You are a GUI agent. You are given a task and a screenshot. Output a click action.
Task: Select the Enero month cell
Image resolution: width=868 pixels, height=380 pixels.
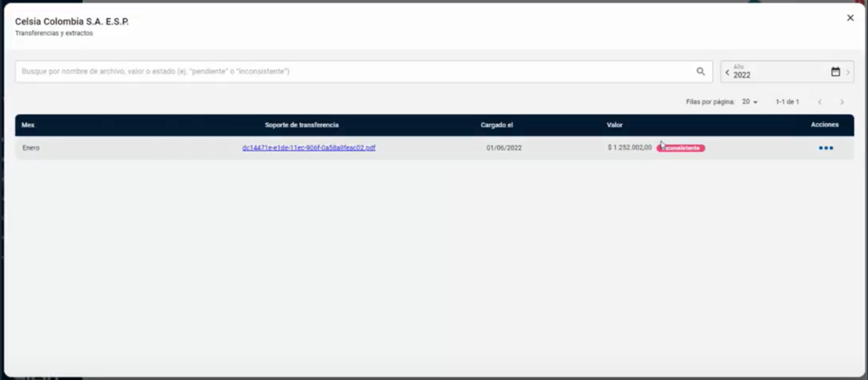(x=31, y=147)
